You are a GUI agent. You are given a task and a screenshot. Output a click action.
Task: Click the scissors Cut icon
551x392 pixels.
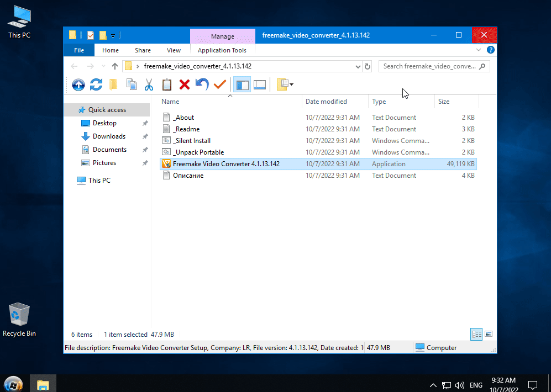coord(149,84)
